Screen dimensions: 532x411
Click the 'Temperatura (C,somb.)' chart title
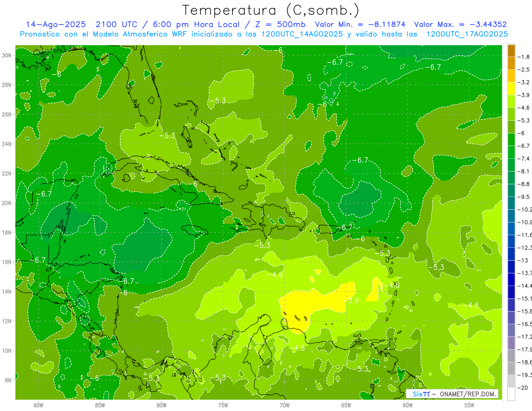click(x=271, y=10)
